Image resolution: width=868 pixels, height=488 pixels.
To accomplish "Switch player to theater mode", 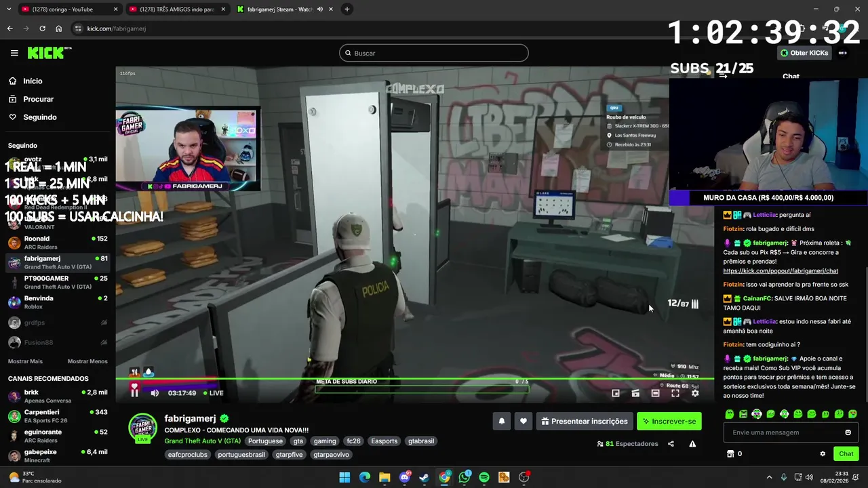I will point(655,393).
